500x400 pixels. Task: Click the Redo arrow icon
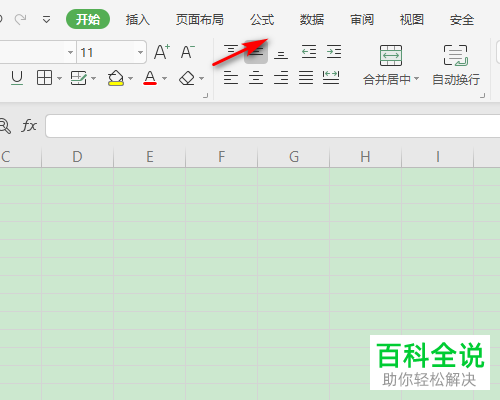pyautogui.click(x=20, y=20)
